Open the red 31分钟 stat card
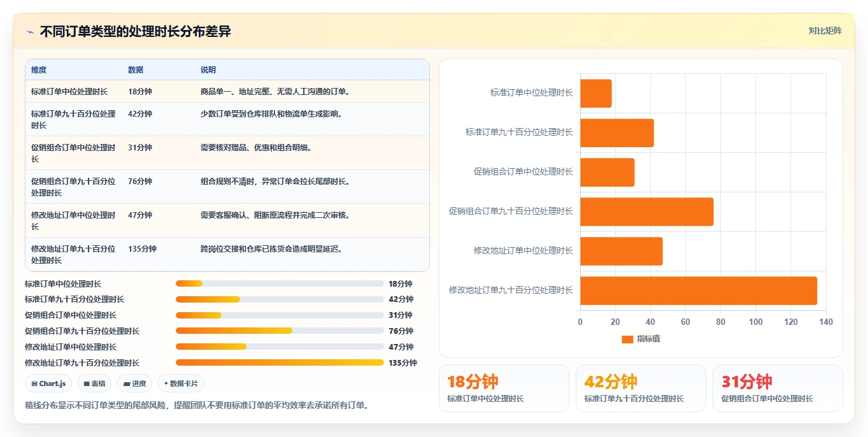The image size is (868, 437). (x=778, y=388)
